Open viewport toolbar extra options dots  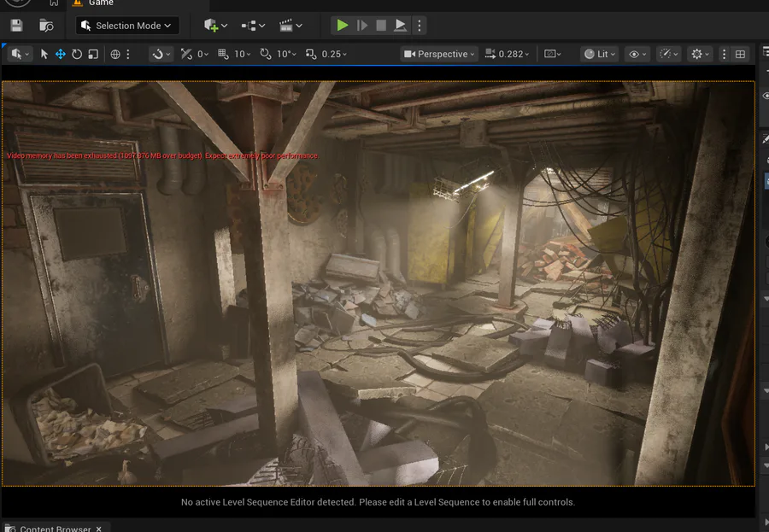(x=724, y=54)
